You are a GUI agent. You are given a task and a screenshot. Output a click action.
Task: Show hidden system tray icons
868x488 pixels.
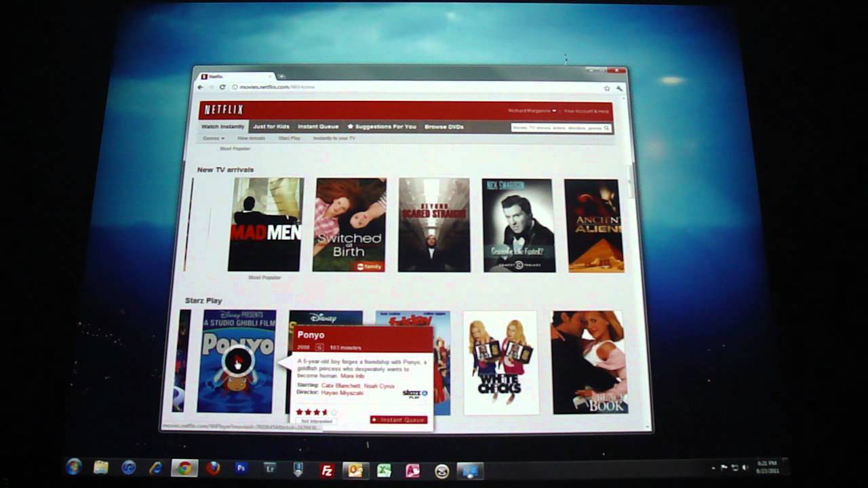pyautogui.click(x=713, y=468)
